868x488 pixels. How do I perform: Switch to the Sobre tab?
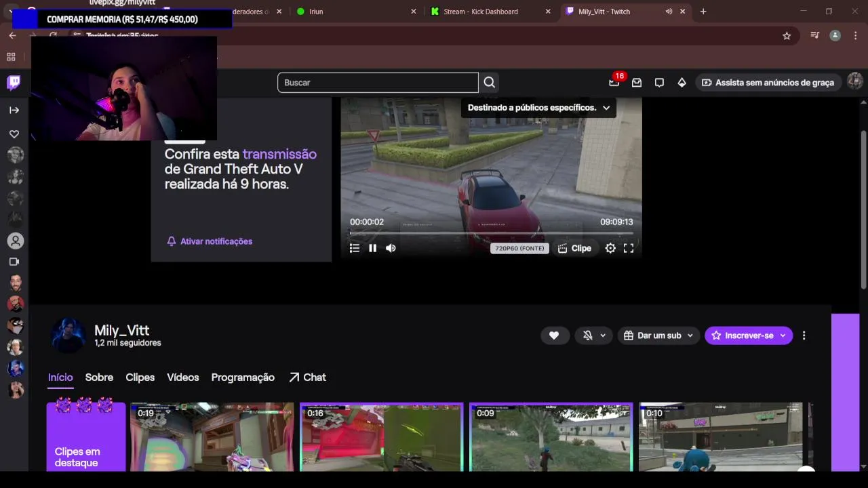(x=99, y=378)
